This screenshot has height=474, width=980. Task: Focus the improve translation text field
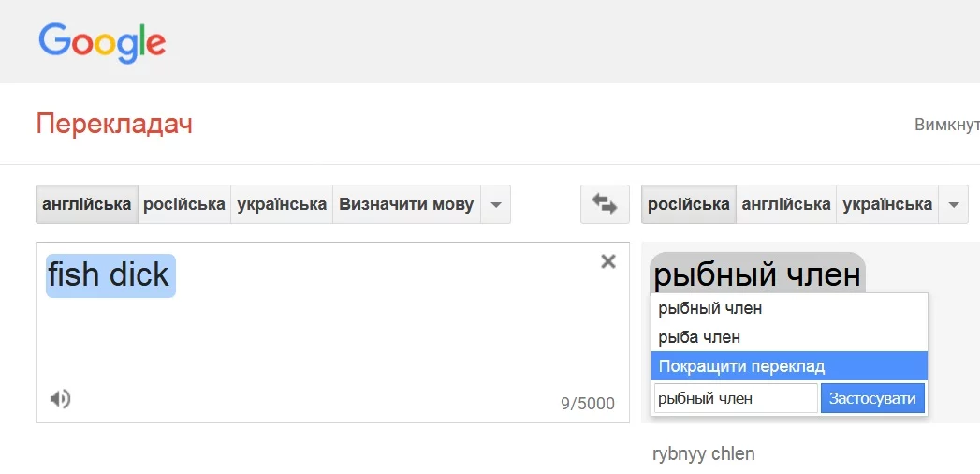(x=736, y=398)
